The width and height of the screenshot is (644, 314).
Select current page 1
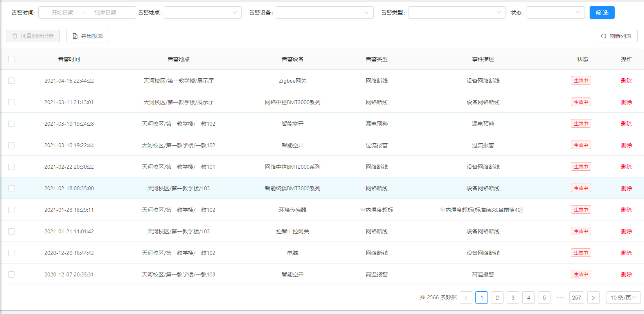482,298
